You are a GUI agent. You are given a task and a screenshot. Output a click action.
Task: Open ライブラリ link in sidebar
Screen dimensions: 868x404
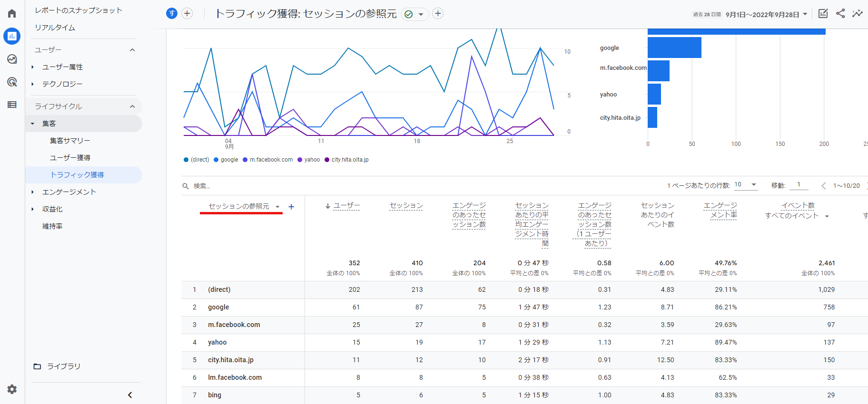point(63,366)
